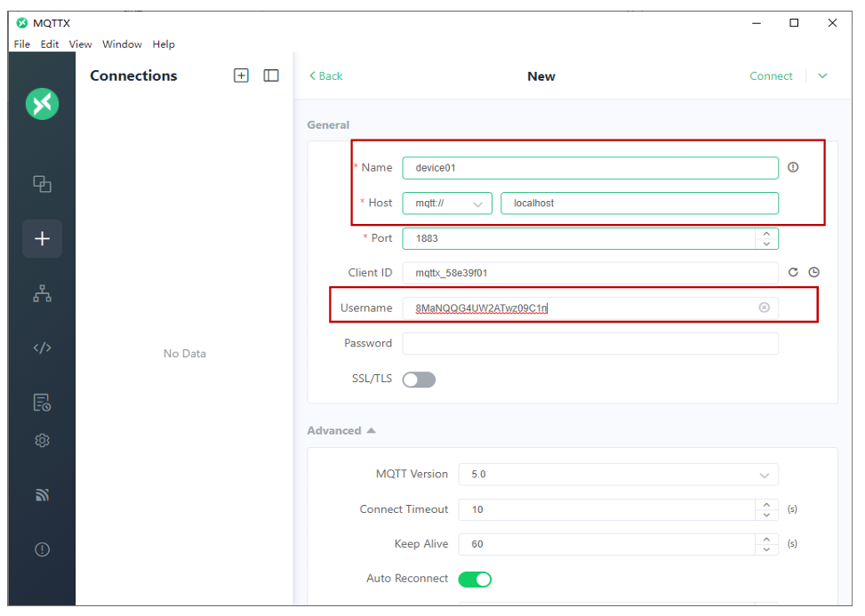
Task: Click the Name input field
Action: [x=590, y=168]
